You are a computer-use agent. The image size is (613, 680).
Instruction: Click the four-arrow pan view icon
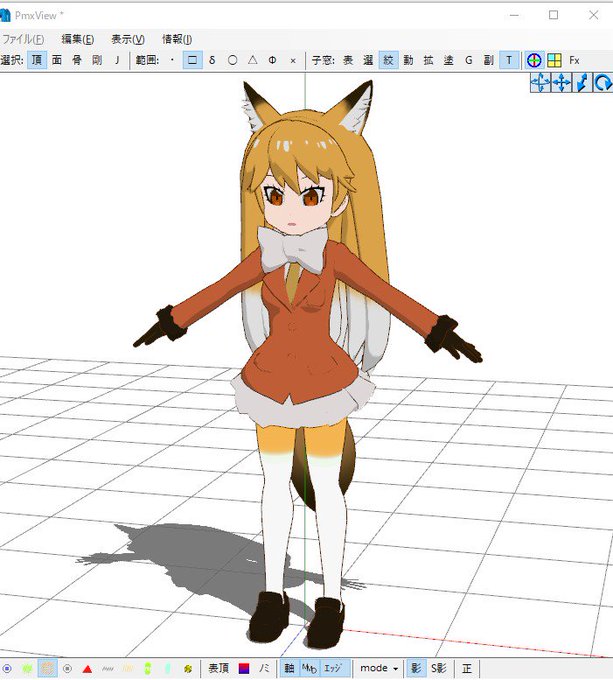pos(561,82)
